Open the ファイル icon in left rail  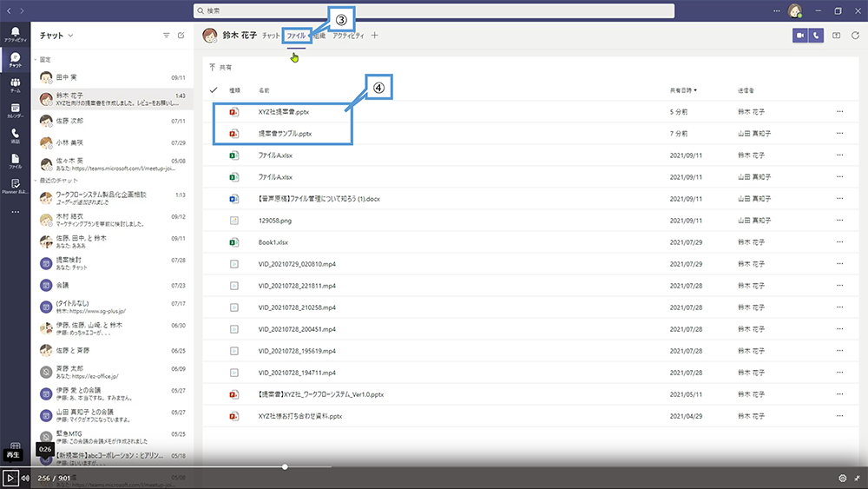tap(15, 162)
